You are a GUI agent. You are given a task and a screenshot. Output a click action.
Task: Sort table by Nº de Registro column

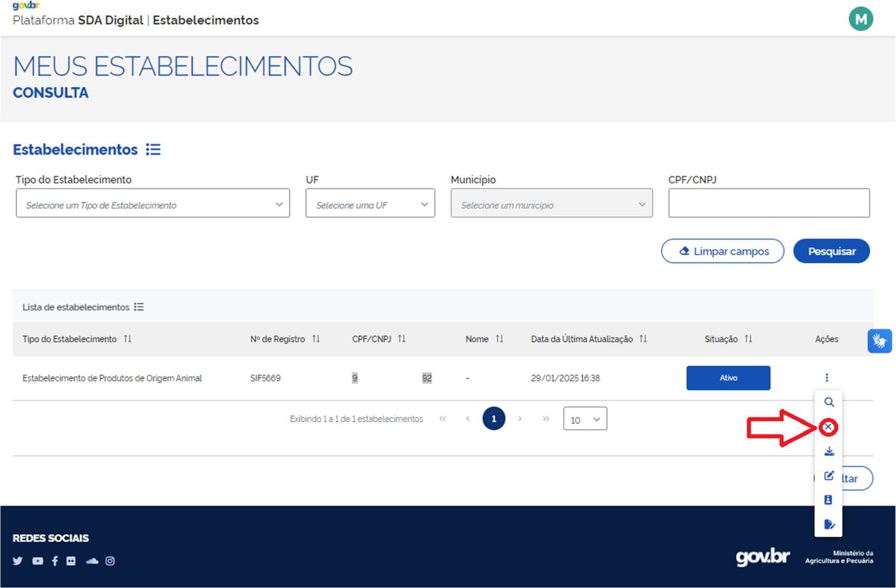point(316,339)
